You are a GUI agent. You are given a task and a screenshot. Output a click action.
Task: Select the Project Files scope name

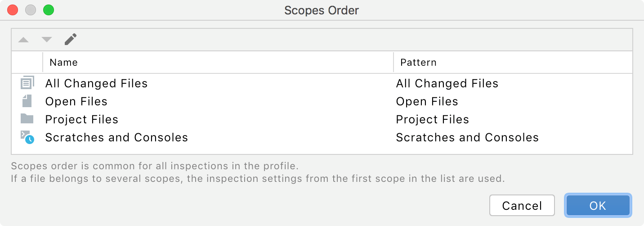[82, 120]
